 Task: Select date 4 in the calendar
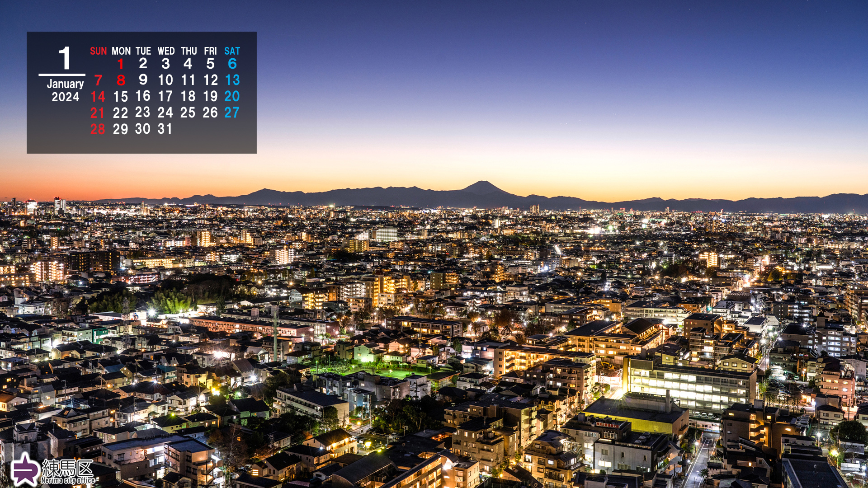pyautogui.click(x=188, y=64)
